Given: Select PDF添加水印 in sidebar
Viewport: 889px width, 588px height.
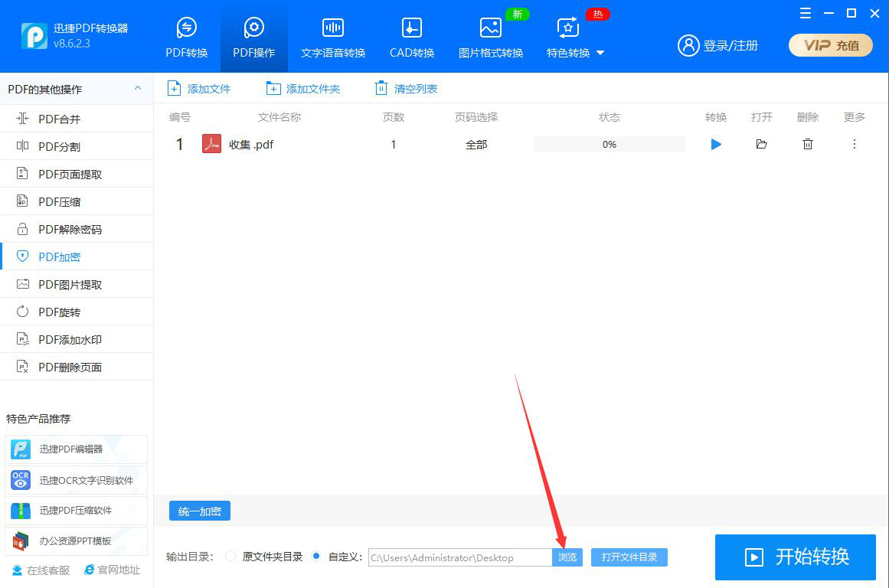Looking at the screenshot, I should (x=77, y=339).
